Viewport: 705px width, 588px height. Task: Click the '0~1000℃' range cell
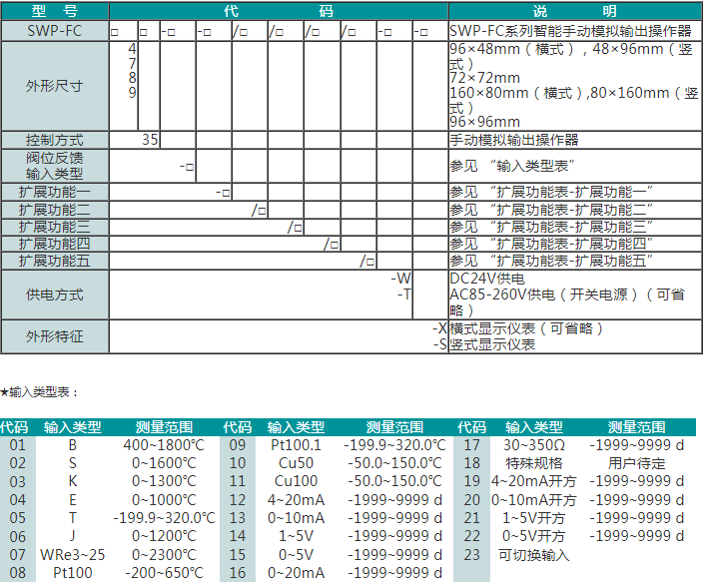pyautogui.click(x=164, y=500)
